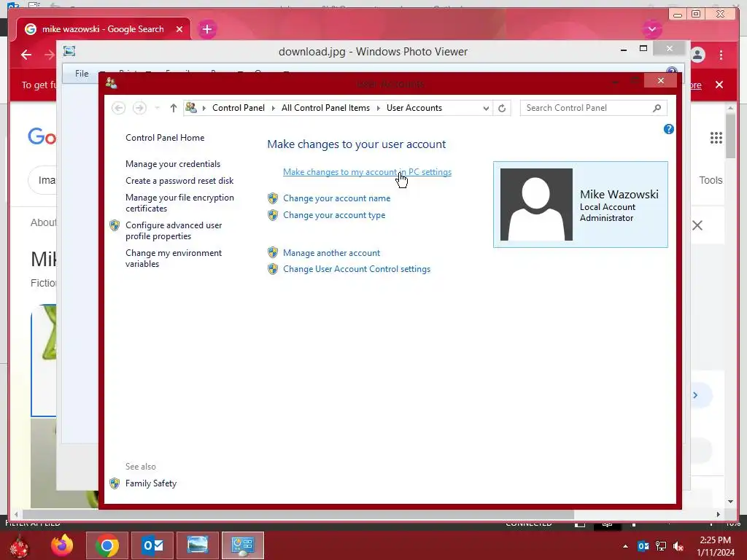
Task: Select Control Panel breadcrumb
Action: pyautogui.click(x=239, y=108)
